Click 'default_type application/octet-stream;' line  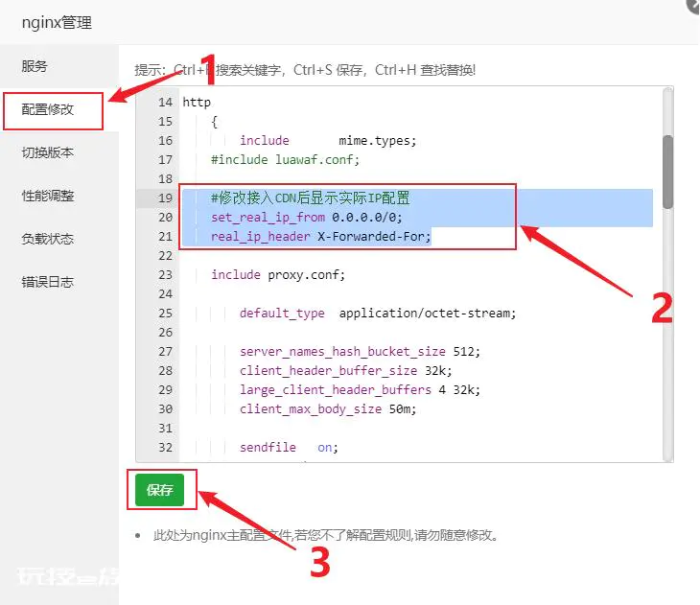(x=378, y=313)
